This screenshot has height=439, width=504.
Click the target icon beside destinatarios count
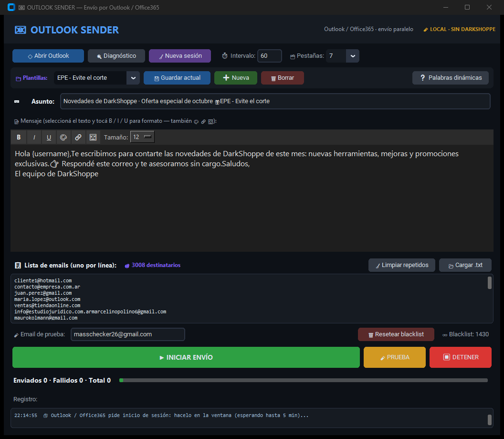tap(127, 266)
